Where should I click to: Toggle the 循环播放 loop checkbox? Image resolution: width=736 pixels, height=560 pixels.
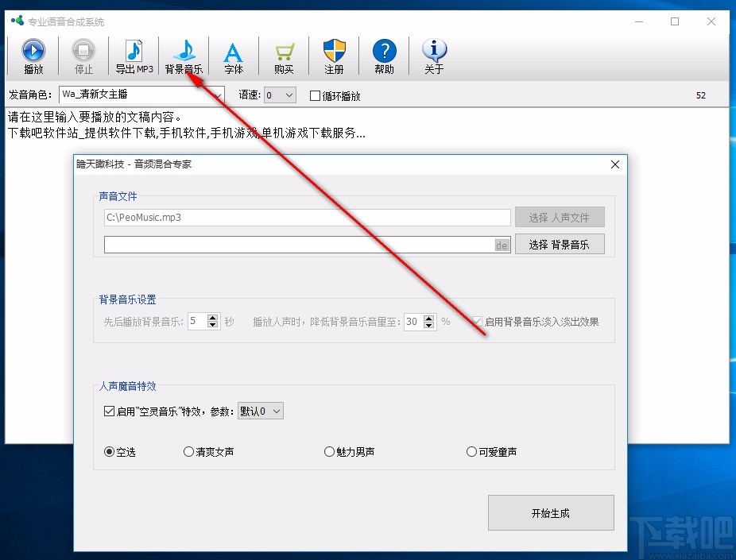[x=315, y=96]
